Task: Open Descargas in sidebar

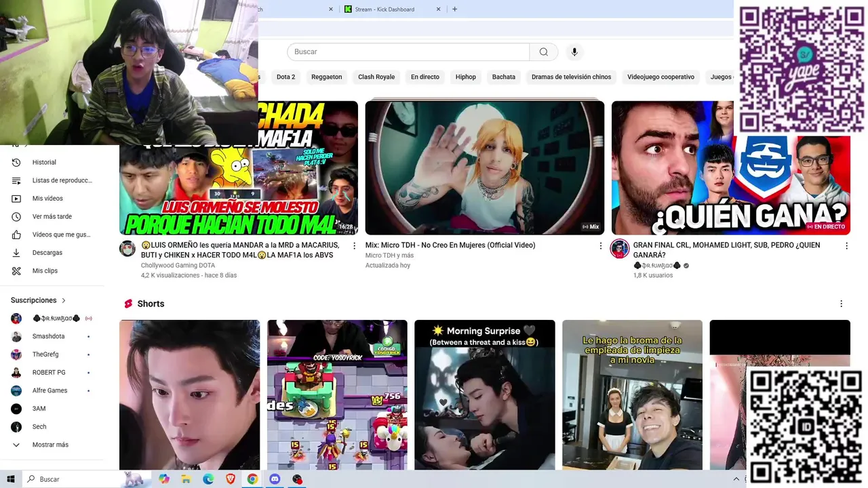Action: pos(47,253)
